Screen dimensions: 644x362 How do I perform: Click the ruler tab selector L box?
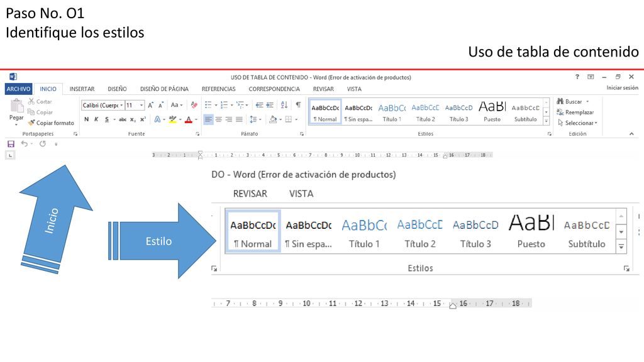[x=10, y=155]
